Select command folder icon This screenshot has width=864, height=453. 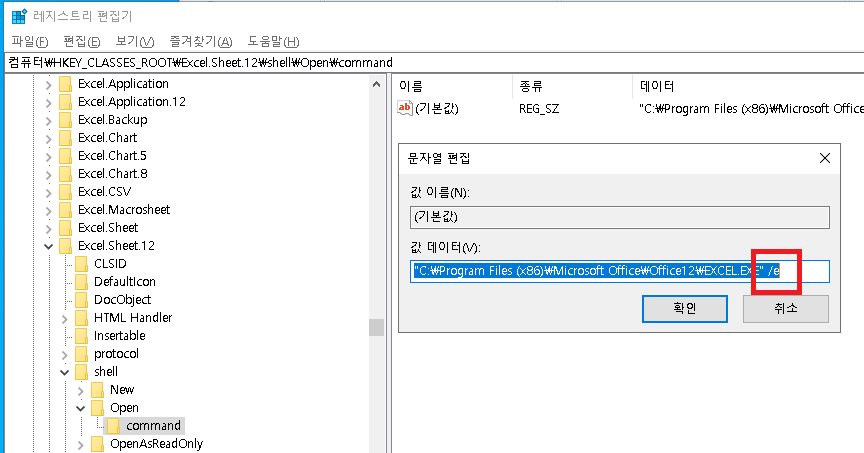114,426
